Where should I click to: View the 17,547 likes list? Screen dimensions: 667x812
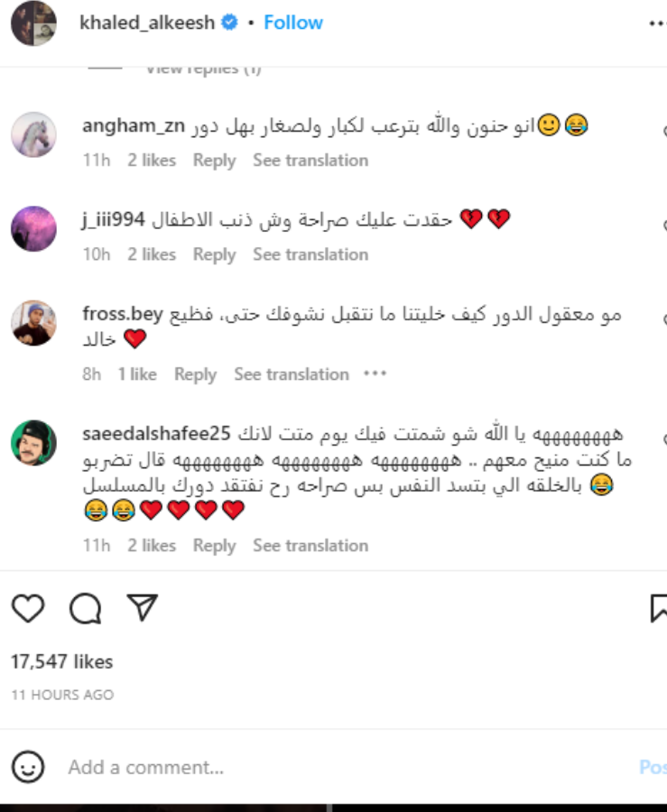point(62,661)
